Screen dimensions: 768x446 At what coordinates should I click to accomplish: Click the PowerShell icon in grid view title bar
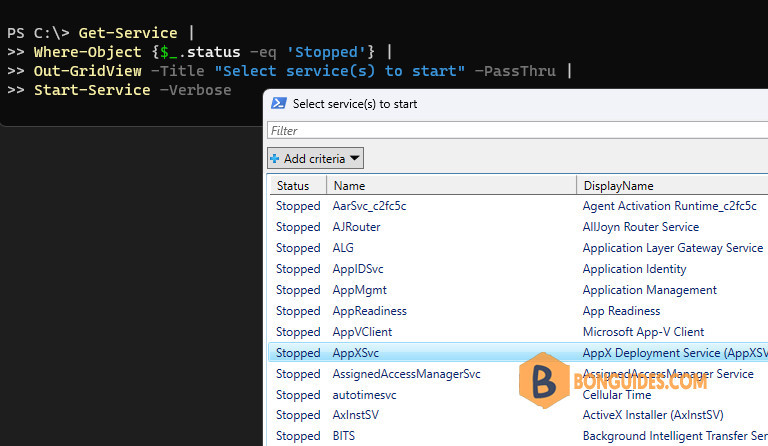pos(279,103)
